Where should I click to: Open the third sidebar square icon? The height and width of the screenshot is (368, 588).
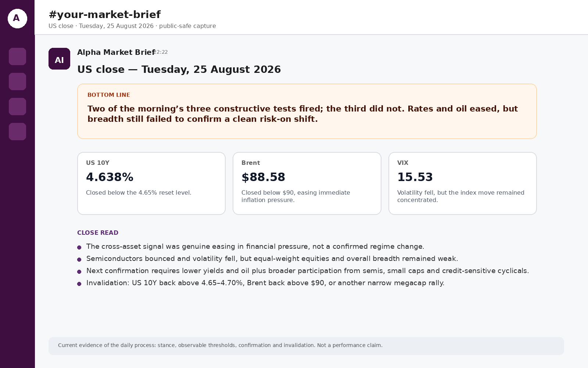coord(17,106)
